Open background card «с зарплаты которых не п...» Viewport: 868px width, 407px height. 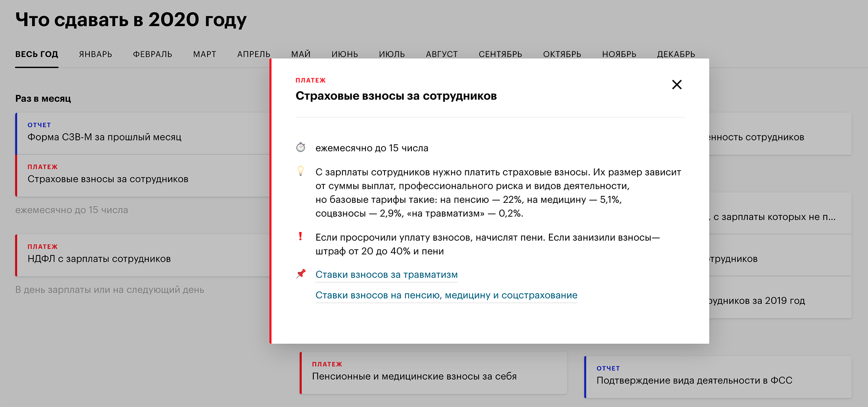tap(780, 213)
